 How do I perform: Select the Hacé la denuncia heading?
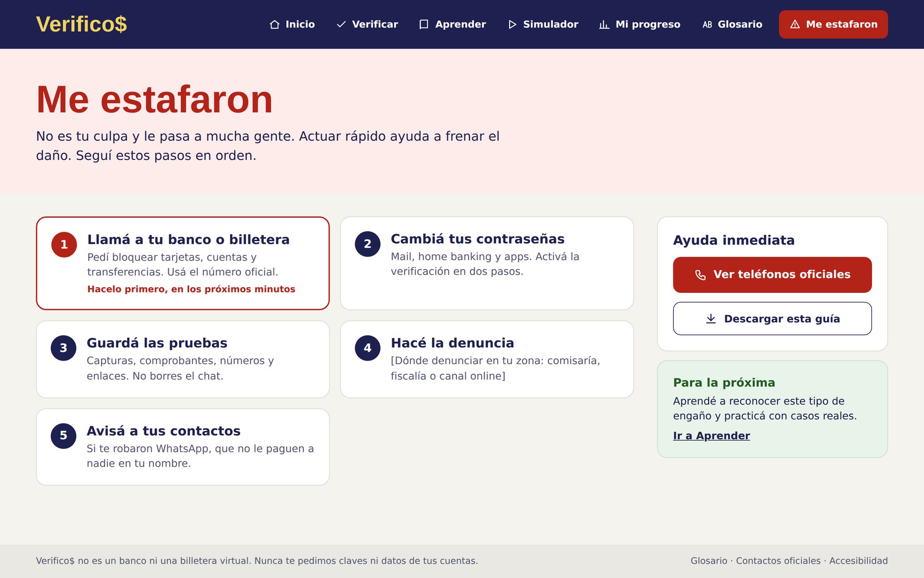click(452, 343)
